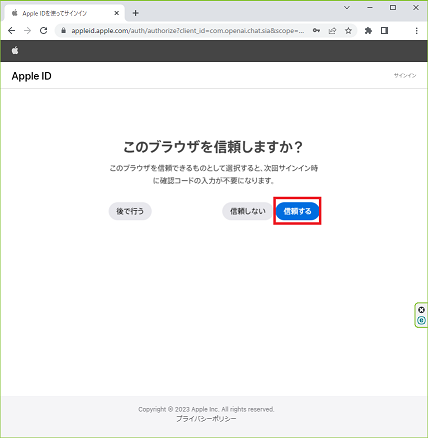Click the 信頼する button
Viewport: 428px width, 438px height.
point(297,211)
